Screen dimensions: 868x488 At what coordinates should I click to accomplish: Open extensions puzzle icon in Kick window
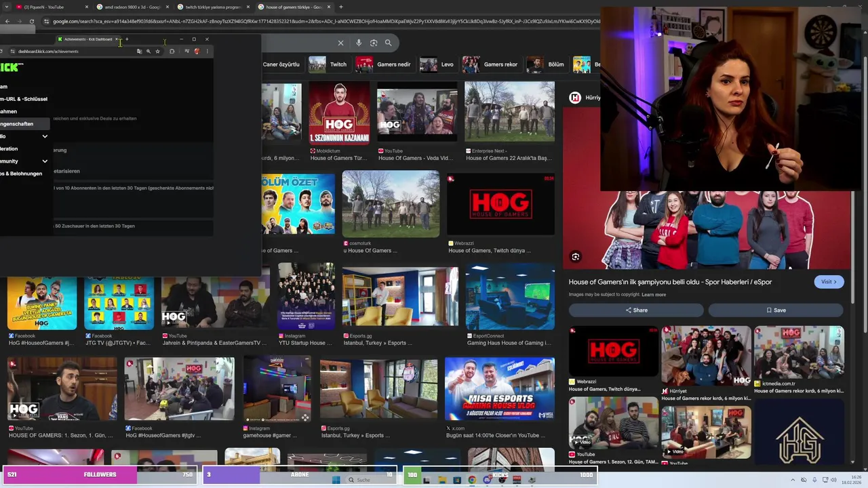[172, 52]
